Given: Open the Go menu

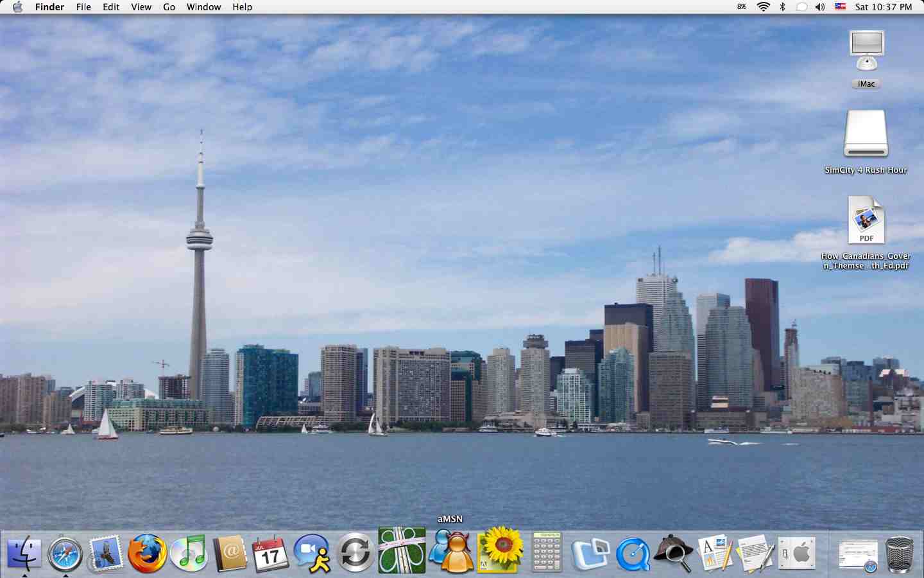Looking at the screenshot, I should (169, 7).
